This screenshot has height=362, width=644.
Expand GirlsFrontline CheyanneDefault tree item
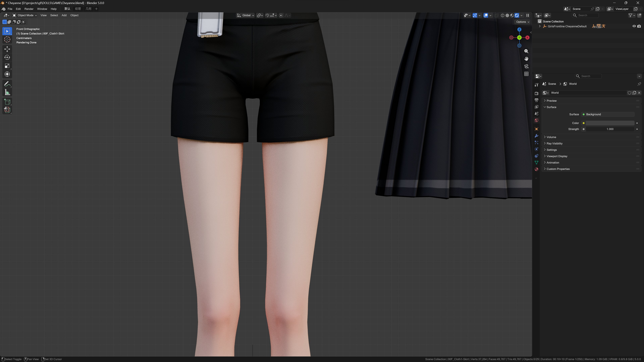pos(540,26)
